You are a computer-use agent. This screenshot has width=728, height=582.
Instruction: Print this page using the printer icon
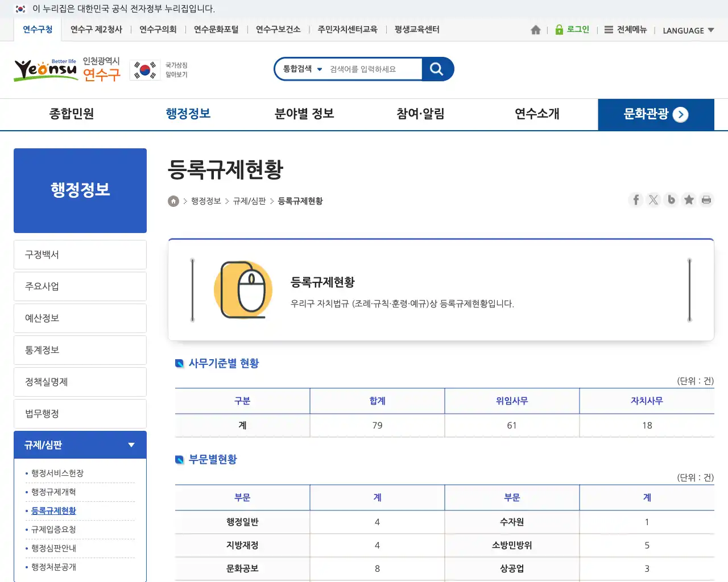pyautogui.click(x=706, y=200)
